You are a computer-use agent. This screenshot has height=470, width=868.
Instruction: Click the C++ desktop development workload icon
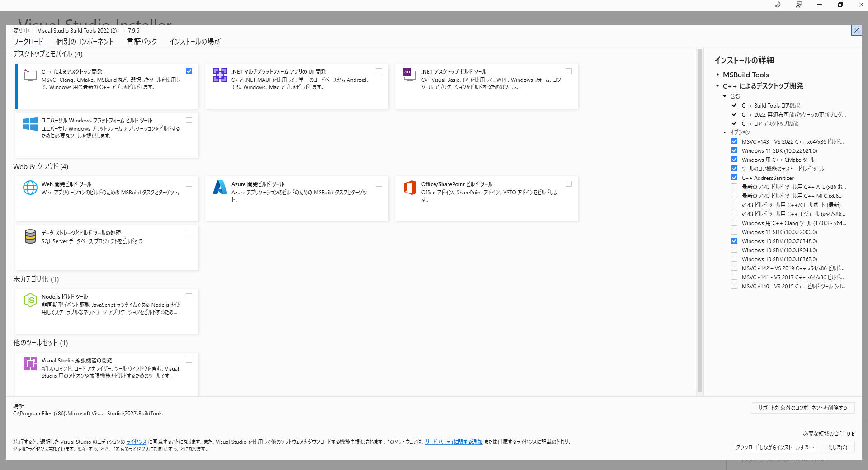tap(30, 75)
